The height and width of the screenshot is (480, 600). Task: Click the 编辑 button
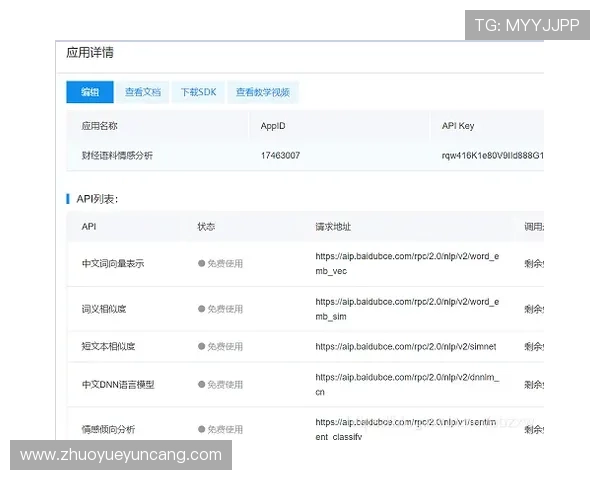(90, 92)
